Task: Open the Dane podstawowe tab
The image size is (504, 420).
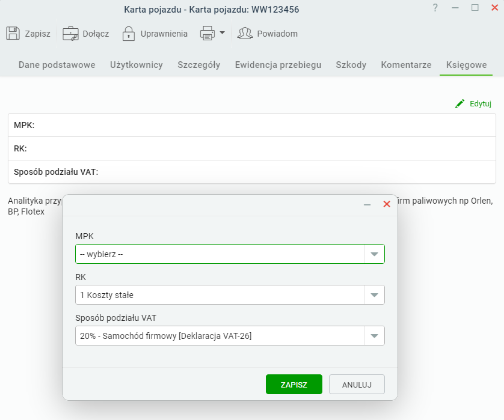Action: [57, 65]
